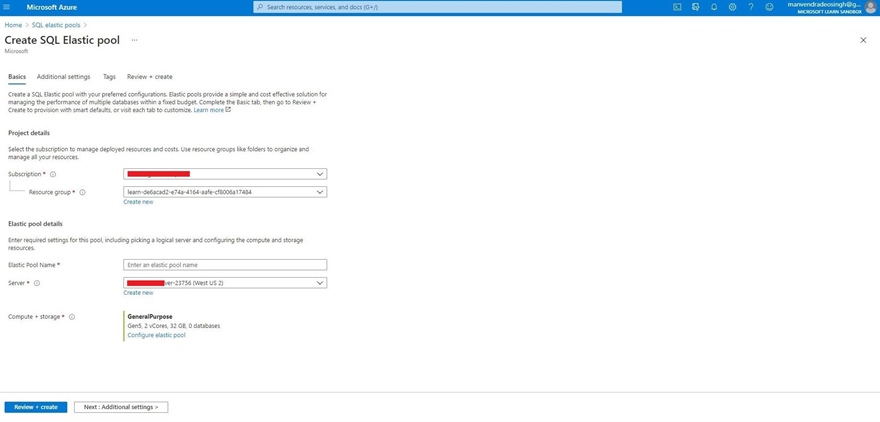This screenshot has width=880, height=422.
Task: Select the Basics tab
Action: [17, 77]
